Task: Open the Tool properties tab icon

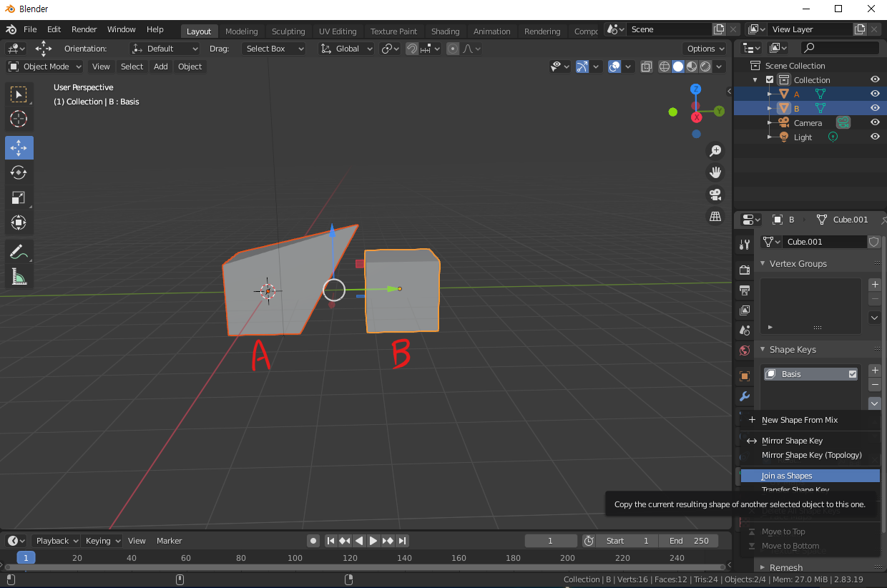Action: coord(745,245)
